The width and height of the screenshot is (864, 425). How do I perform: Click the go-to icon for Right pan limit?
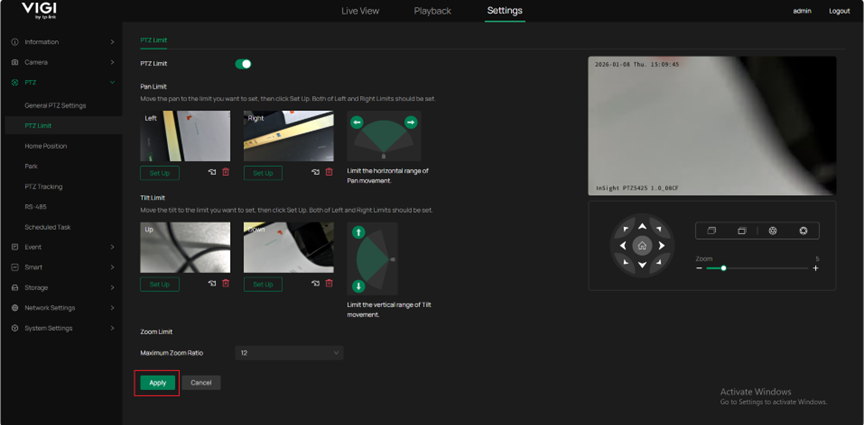316,173
